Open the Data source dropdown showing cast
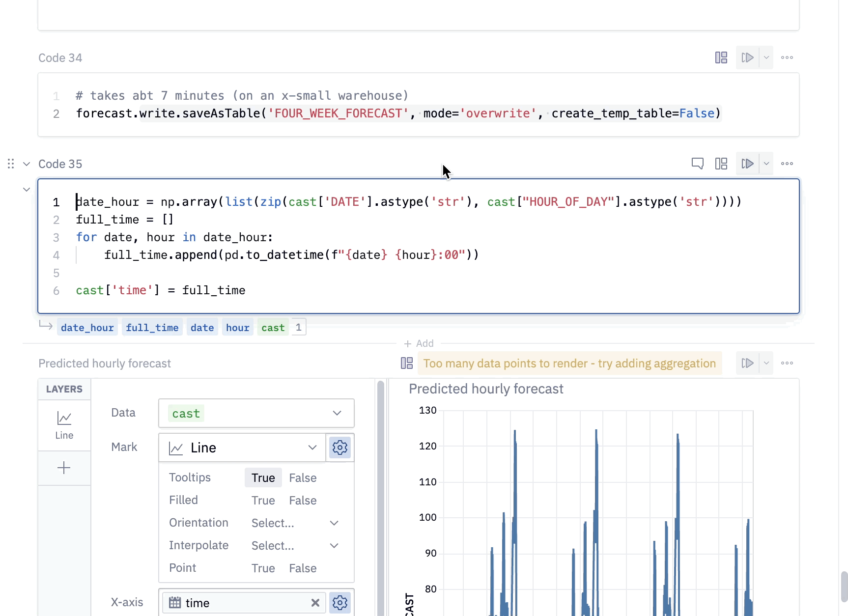Image resolution: width=848 pixels, height=616 pixels. pyautogui.click(x=256, y=413)
